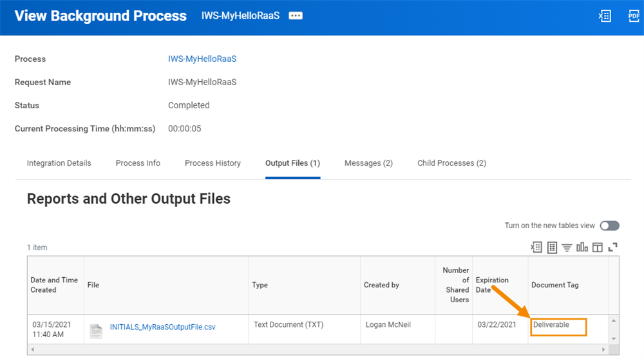Open column configuration grid icon
Image resolution: width=644 pixels, height=359 pixels.
pos(598,247)
